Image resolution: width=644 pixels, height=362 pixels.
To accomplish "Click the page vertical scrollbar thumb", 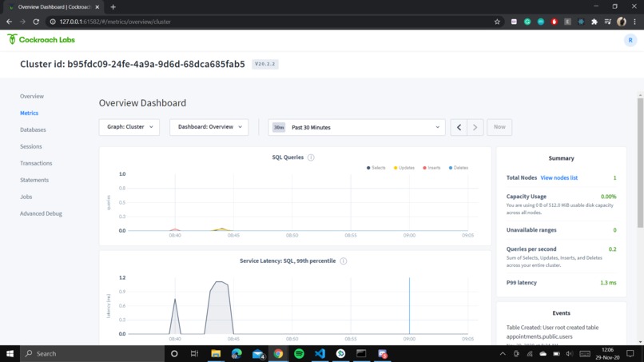I will point(640,162).
